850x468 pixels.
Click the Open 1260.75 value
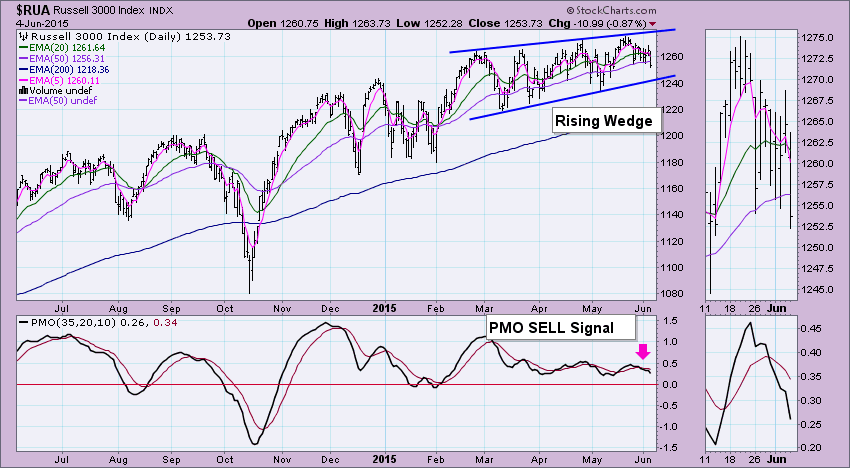pyautogui.click(x=283, y=23)
